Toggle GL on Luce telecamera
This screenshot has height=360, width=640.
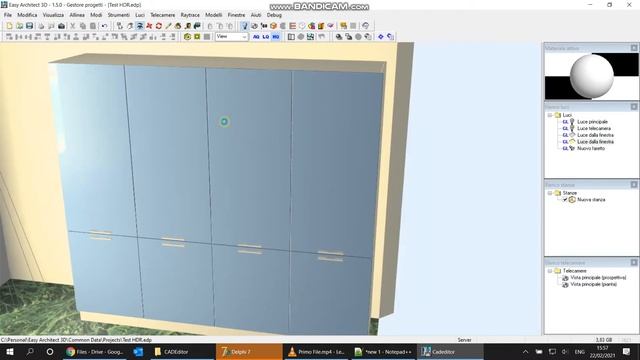(565, 128)
